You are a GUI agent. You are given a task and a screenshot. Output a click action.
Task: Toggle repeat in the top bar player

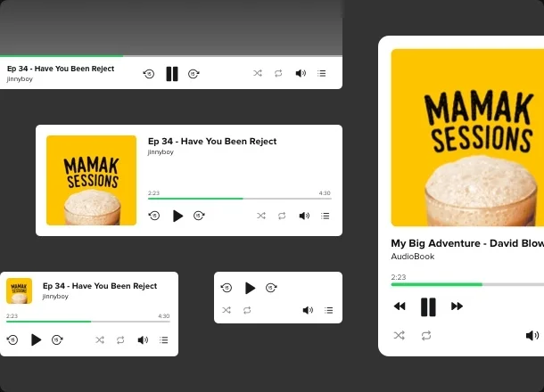click(278, 73)
